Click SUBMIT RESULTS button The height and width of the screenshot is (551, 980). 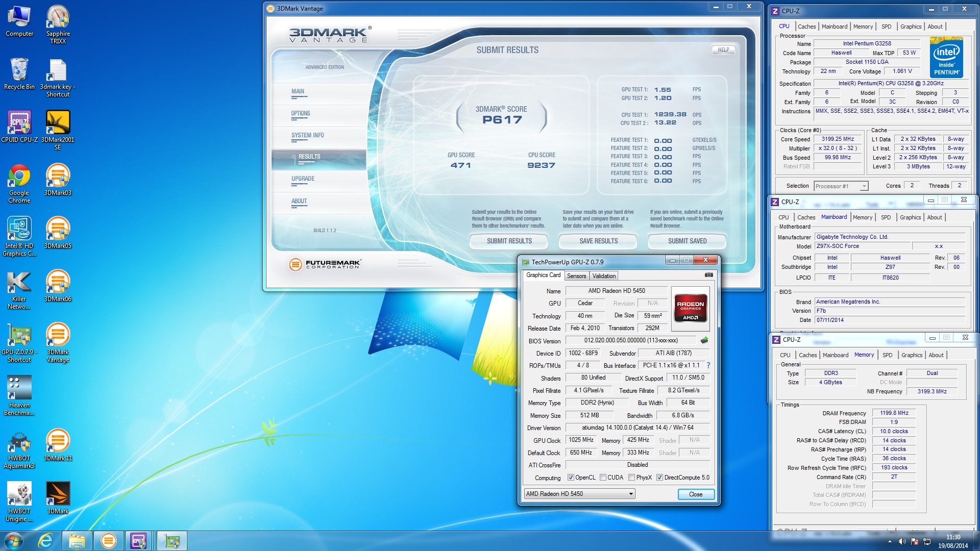[x=509, y=241]
